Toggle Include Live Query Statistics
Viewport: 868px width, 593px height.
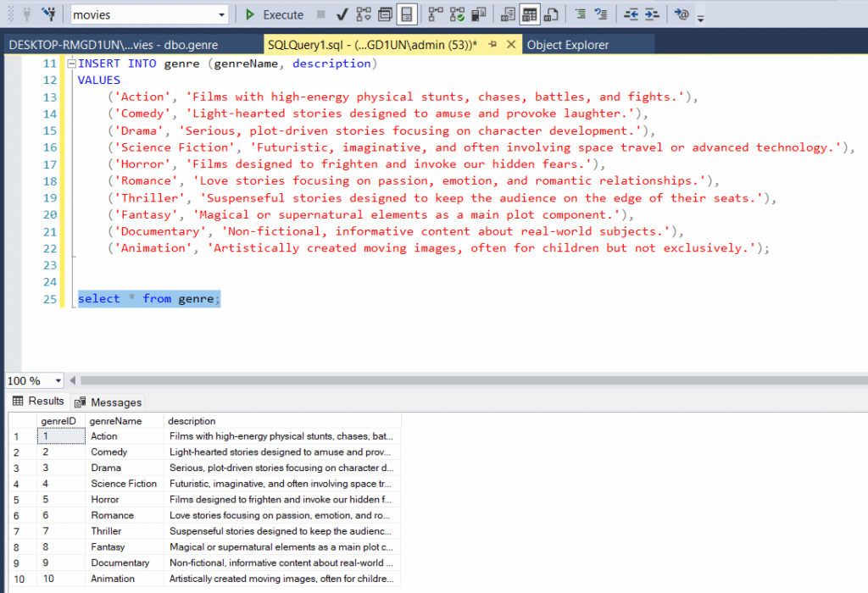tap(457, 14)
